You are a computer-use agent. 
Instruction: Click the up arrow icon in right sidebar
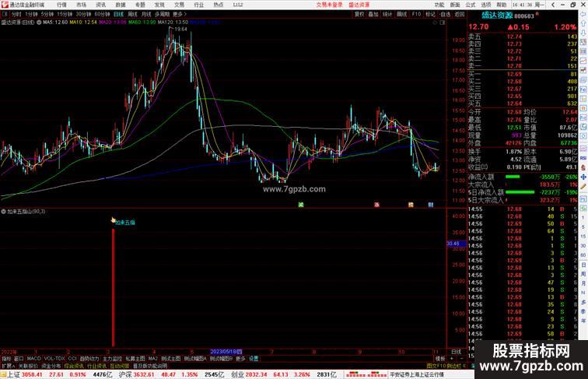[583, 23]
